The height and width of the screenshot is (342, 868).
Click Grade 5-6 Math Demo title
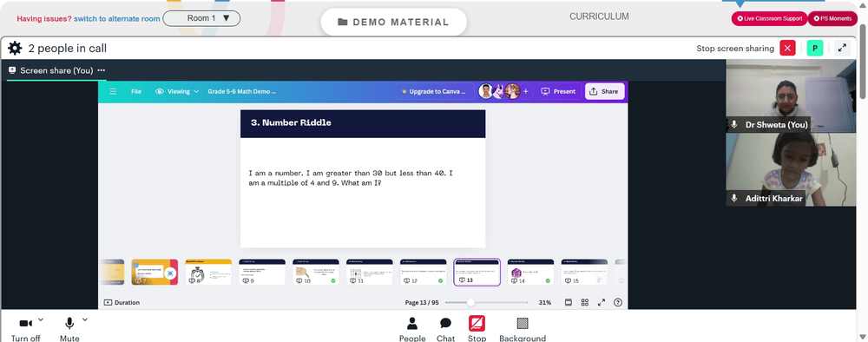click(241, 91)
